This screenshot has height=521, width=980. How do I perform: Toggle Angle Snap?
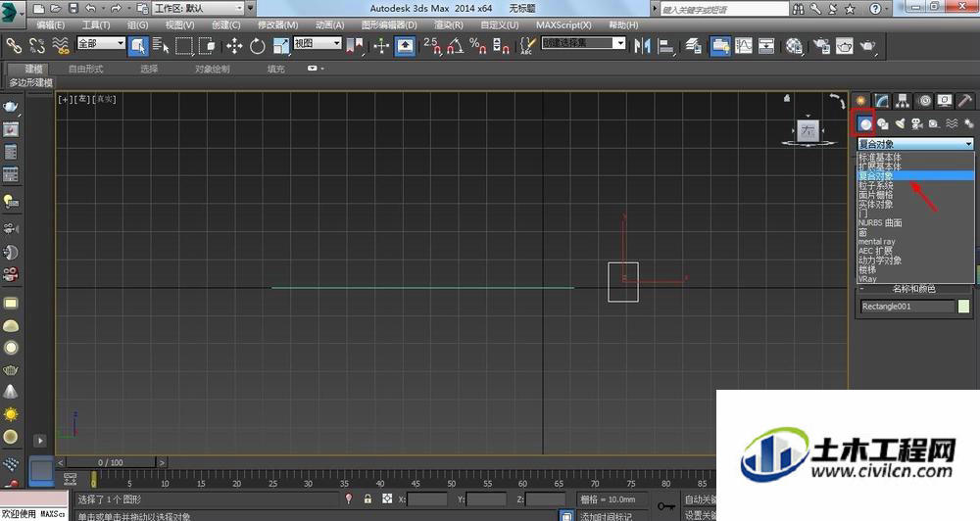[x=455, y=46]
